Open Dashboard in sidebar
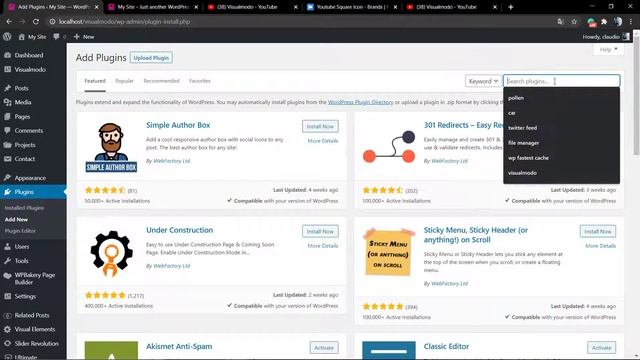This screenshot has width=640, height=360. [x=29, y=55]
